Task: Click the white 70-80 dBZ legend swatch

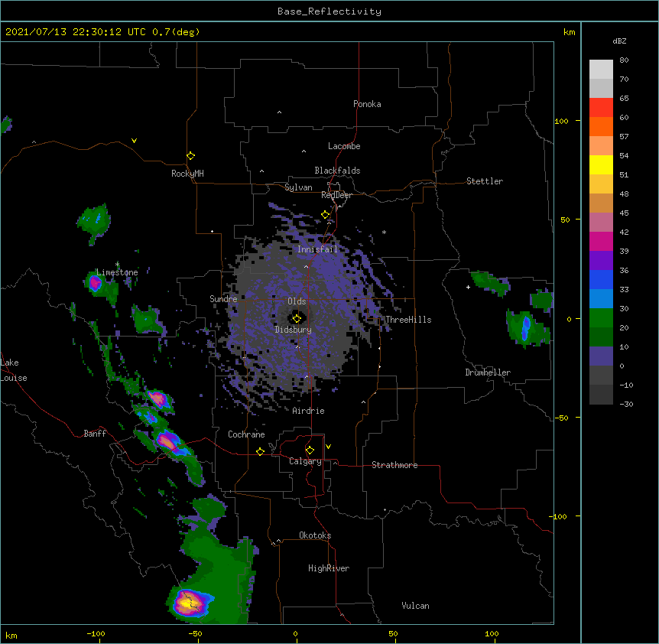Action: [x=601, y=70]
